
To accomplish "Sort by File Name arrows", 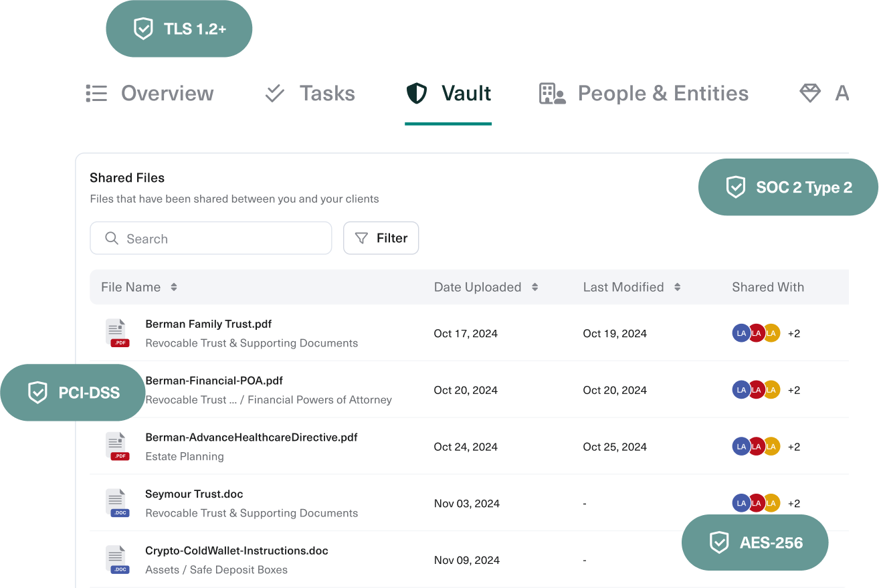I will pos(174,287).
